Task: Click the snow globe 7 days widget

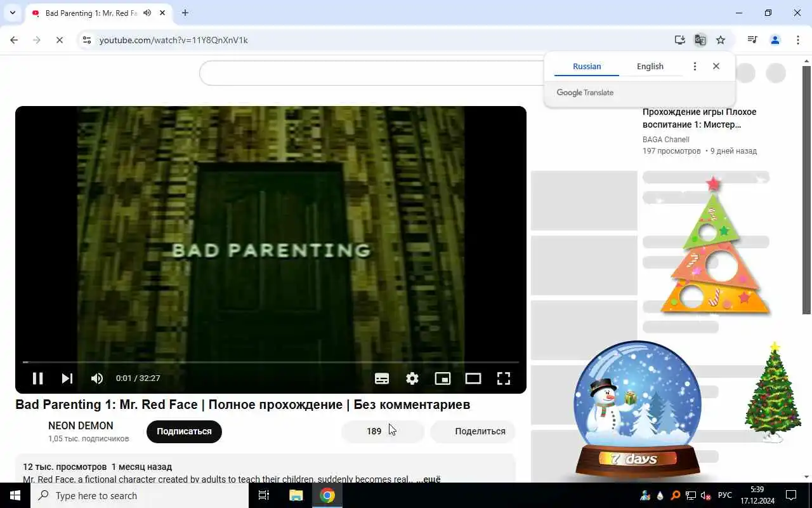Action: coord(638,410)
